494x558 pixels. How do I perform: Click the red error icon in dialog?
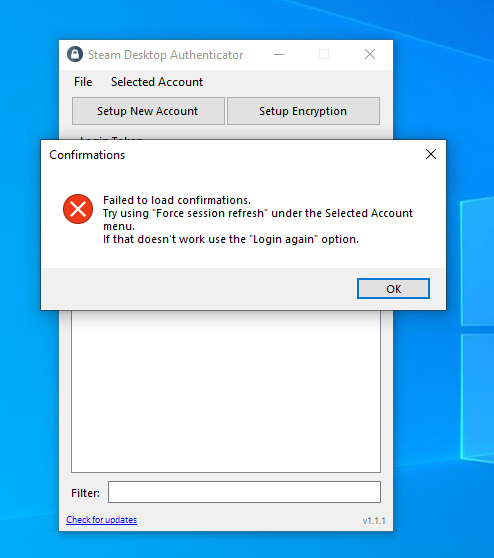pos(78,209)
